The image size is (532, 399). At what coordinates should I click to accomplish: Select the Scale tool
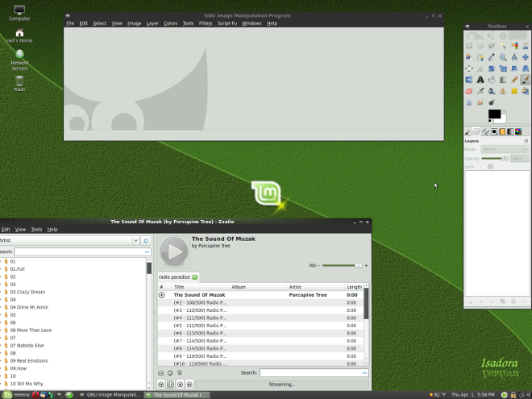click(503, 69)
